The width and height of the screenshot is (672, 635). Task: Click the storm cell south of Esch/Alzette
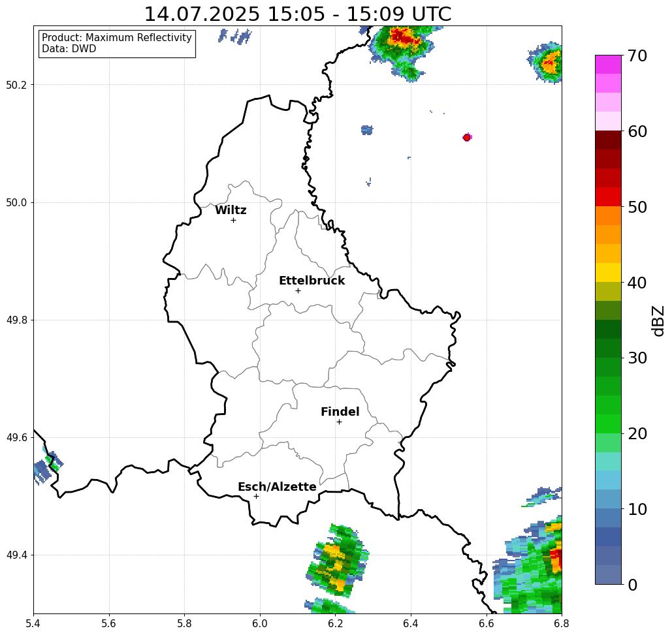(338, 561)
